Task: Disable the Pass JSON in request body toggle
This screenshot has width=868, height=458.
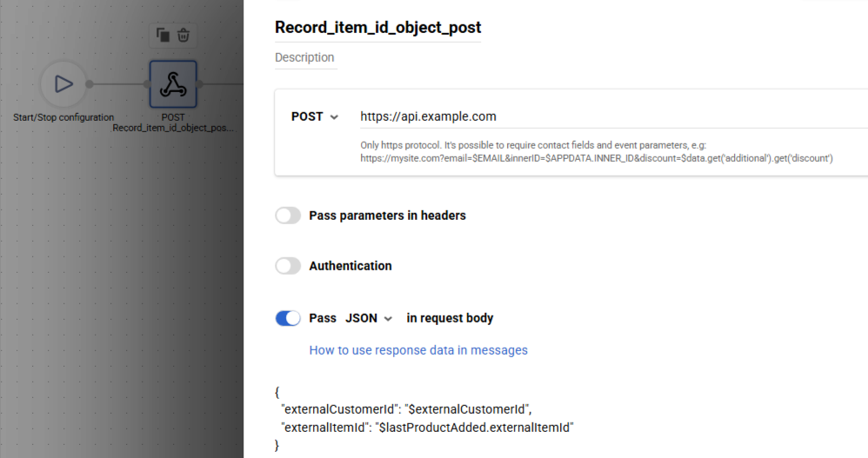Action: (288, 318)
